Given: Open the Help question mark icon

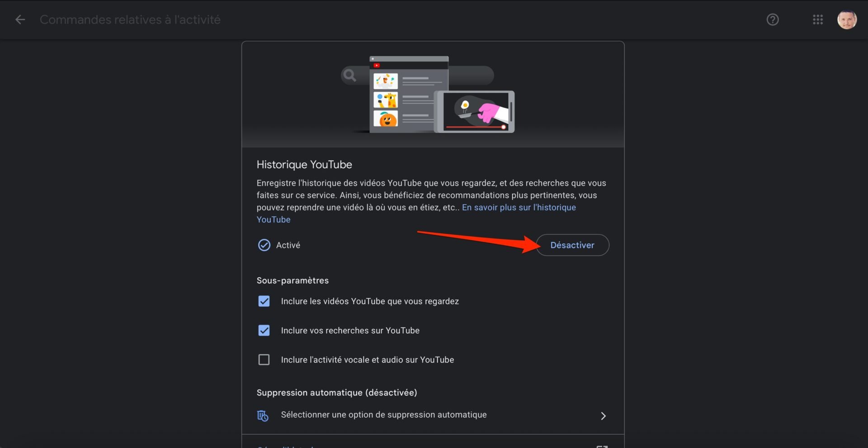Looking at the screenshot, I should pos(773,19).
